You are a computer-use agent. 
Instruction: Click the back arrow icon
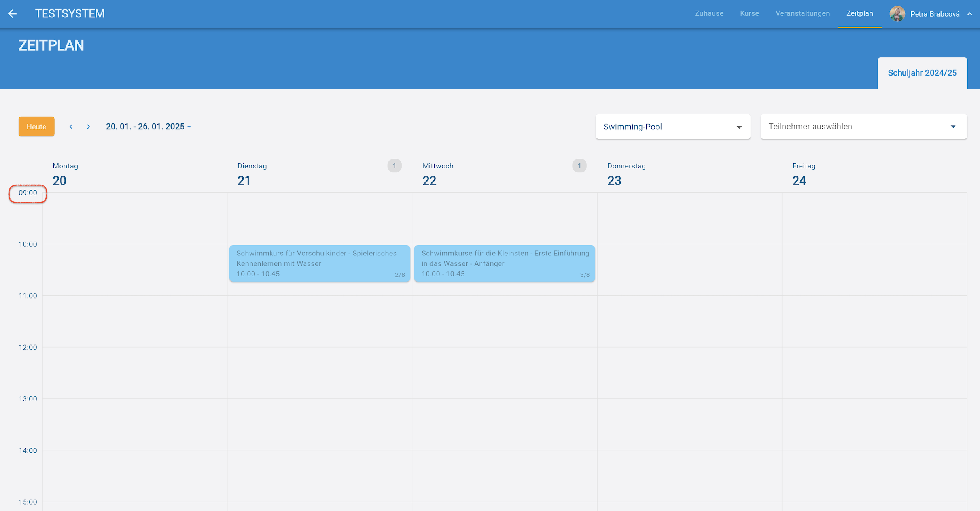(x=13, y=14)
